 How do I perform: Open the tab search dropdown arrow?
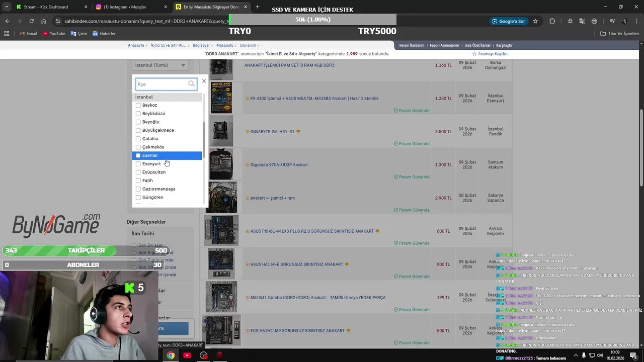pos(7,7)
